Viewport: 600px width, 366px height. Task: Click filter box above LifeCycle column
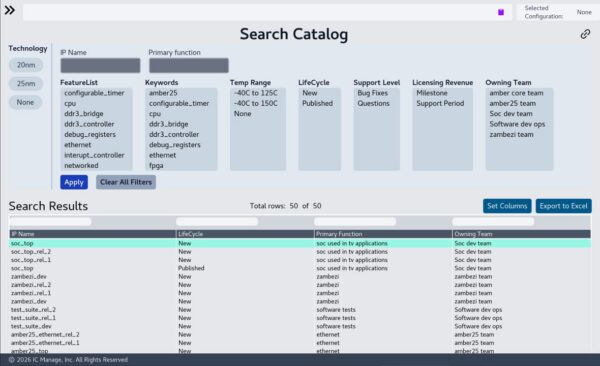point(217,222)
